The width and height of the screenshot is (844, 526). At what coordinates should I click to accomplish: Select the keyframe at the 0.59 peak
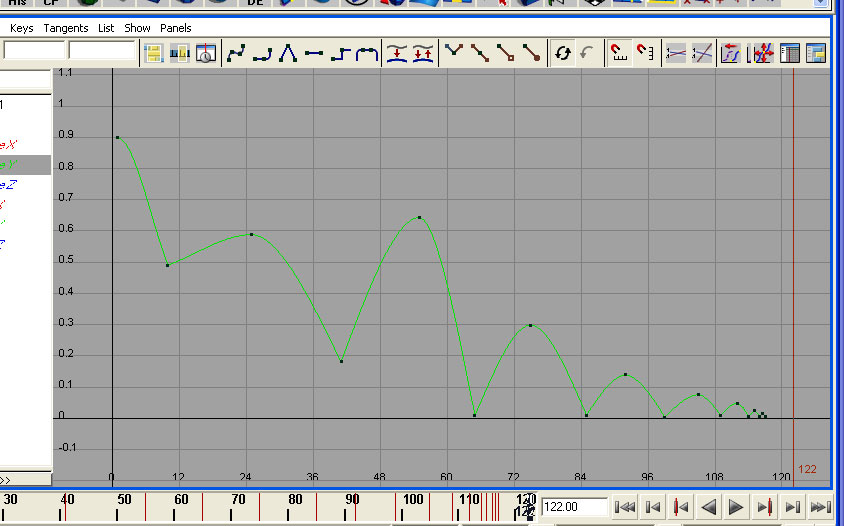tap(251, 235)
